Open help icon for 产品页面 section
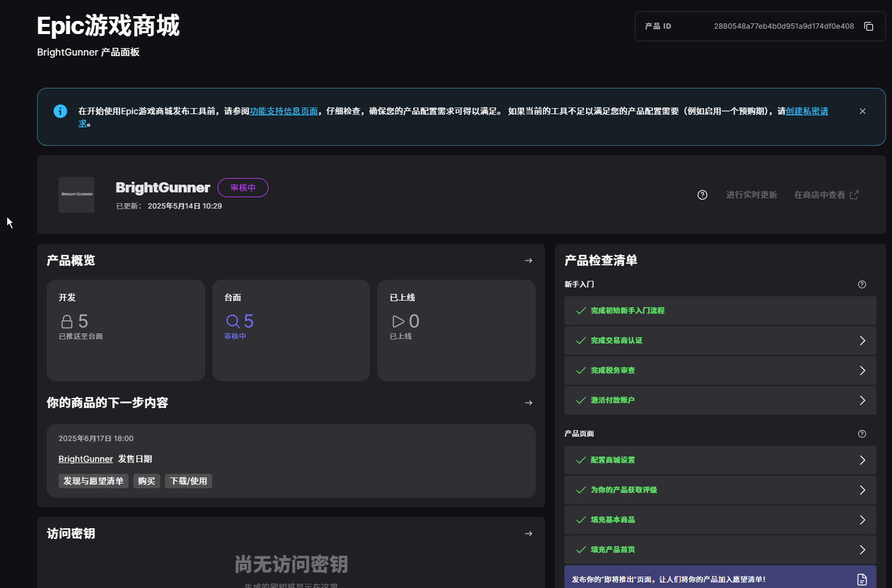892x588 pixels. [x=862, y=434]
